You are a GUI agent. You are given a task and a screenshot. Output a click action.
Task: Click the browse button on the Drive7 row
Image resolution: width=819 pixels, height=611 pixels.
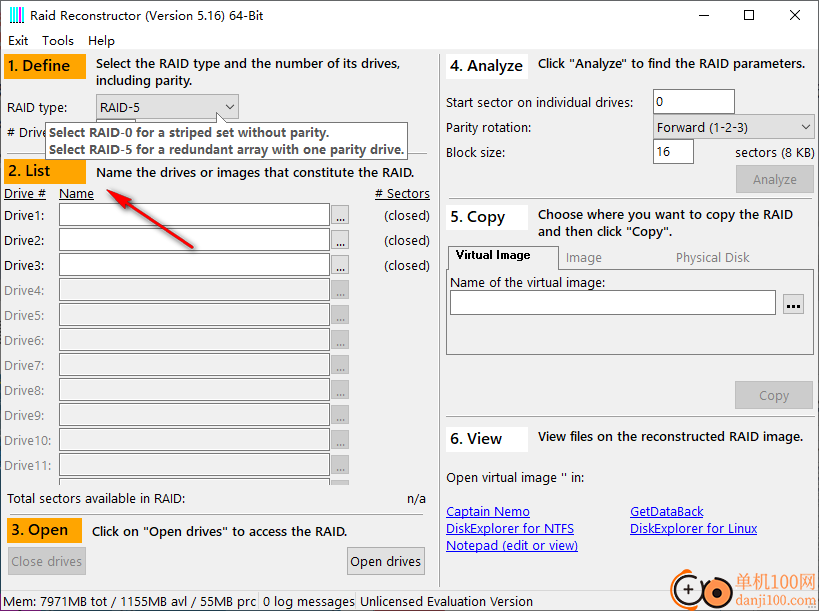(340, 366)
